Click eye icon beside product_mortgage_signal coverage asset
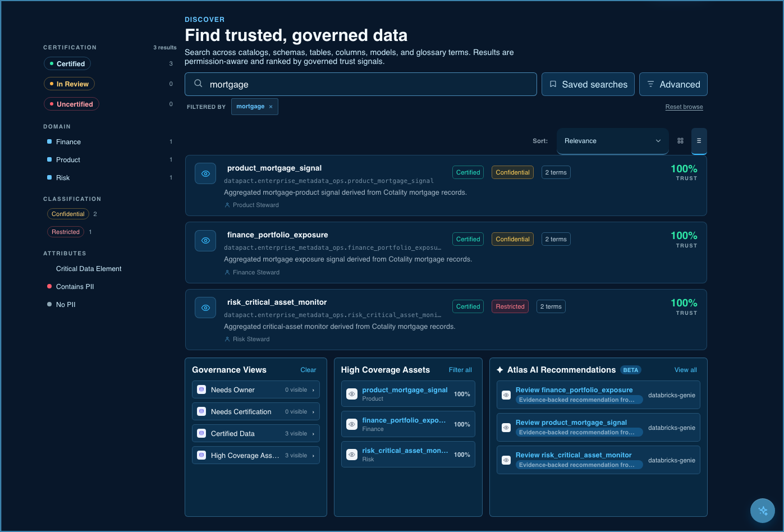The image size is (784, 532). click(352, 394)
